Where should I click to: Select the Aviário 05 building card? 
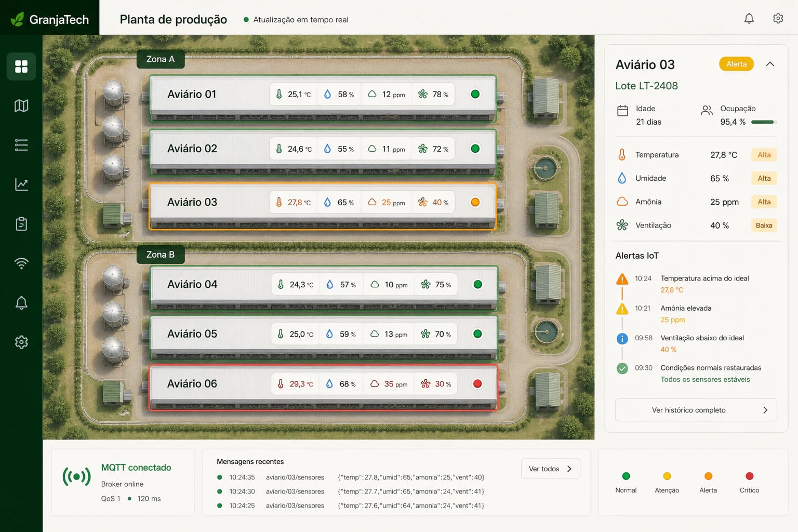324,338
